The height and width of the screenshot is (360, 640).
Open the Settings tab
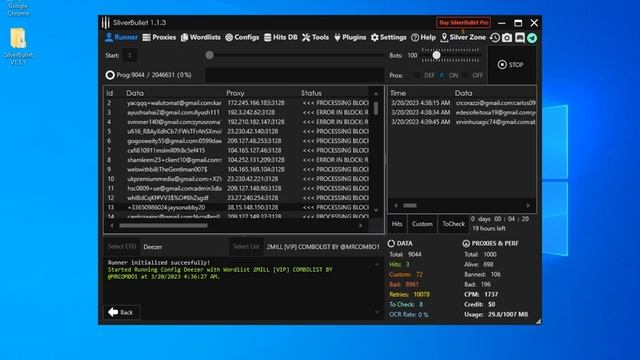[389, 38]
